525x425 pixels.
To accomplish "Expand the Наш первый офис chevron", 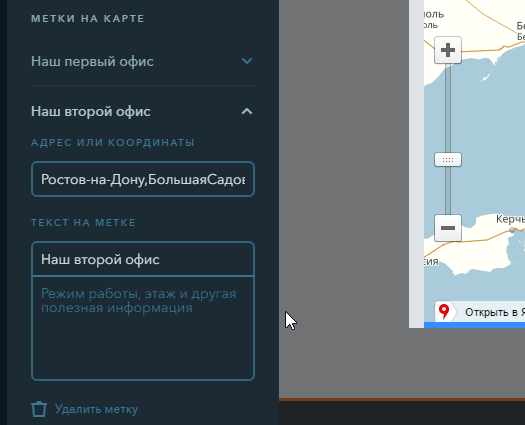I will [247, 61].
